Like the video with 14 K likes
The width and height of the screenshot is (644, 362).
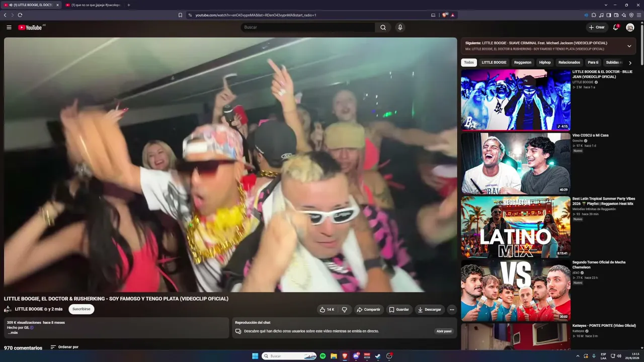327,310
